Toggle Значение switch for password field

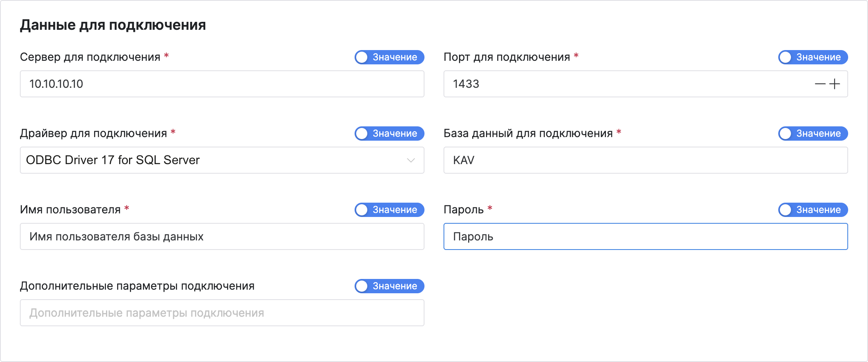pyautogui.click(x=812, y=210)
